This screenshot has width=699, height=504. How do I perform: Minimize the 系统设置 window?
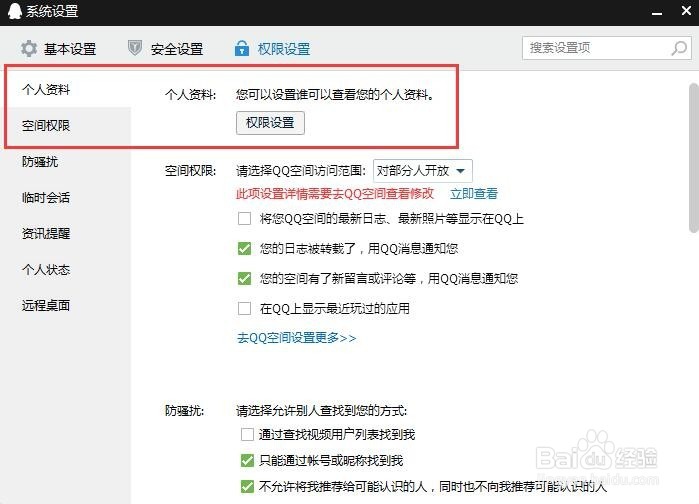(657, 13)
